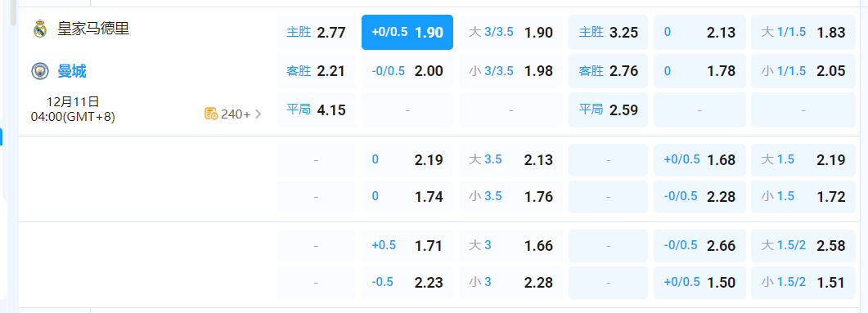Click the Real Madrid crest icon
868x313 pixels.
point(40,29)
